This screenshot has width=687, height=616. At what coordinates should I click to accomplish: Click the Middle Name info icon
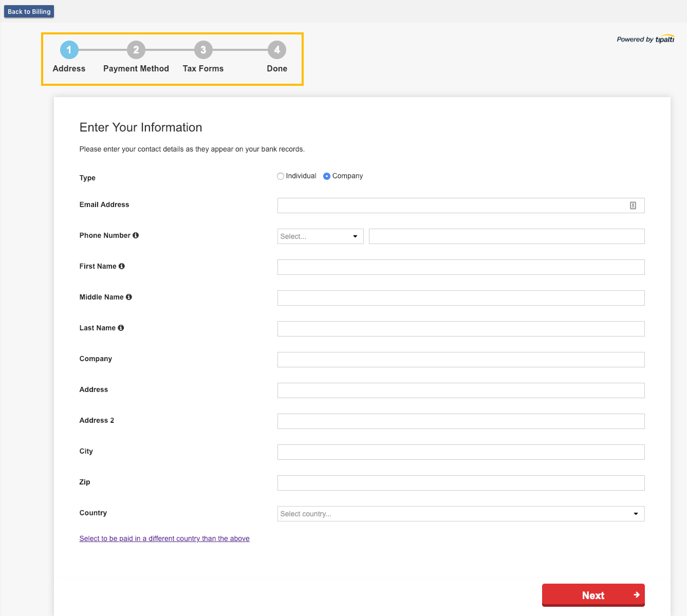tap(129, 297)
